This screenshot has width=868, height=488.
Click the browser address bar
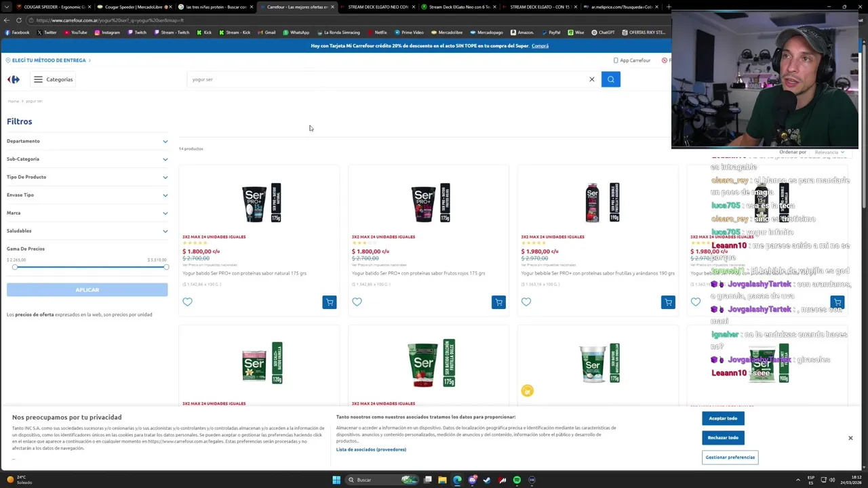[339, 20]
